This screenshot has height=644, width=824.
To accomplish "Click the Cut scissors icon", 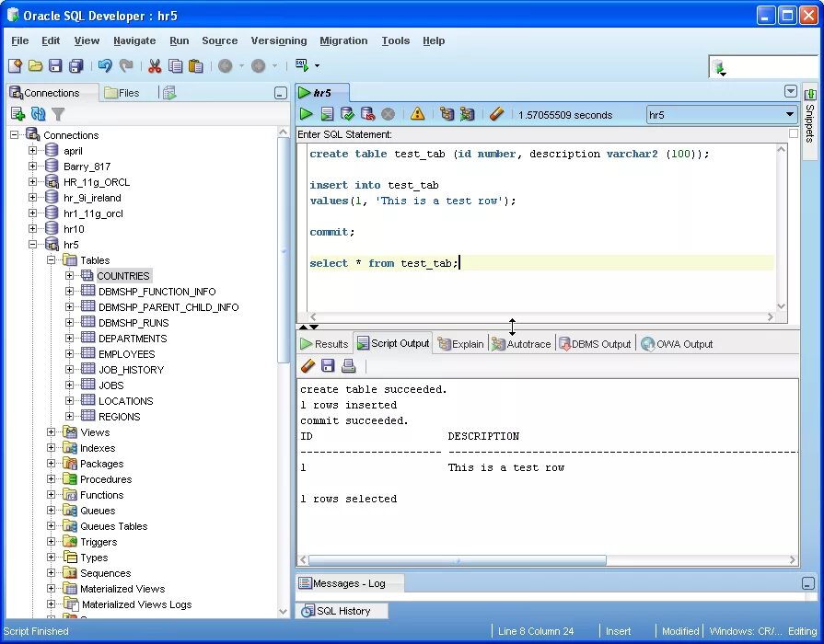I will pos(154,66).
